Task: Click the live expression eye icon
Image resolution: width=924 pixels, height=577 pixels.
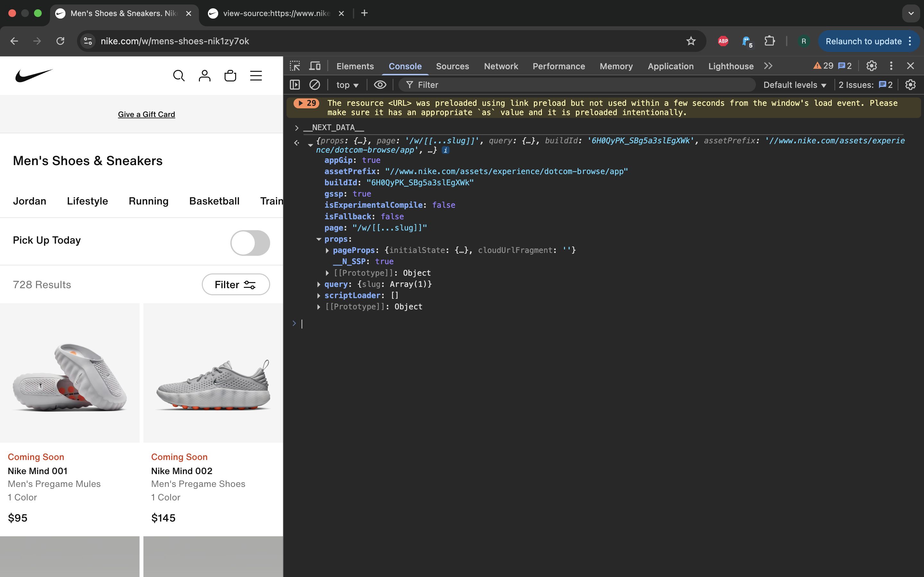Action: point(380,85)
